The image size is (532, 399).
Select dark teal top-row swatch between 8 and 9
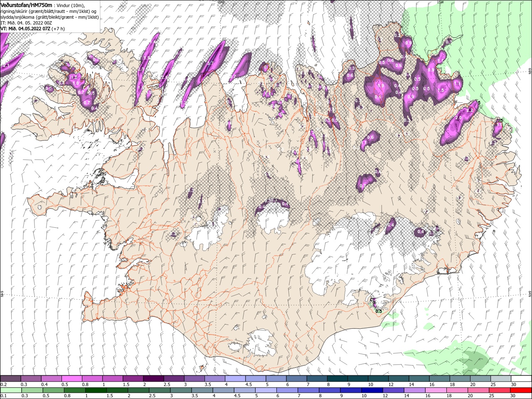tap(337, 379)
